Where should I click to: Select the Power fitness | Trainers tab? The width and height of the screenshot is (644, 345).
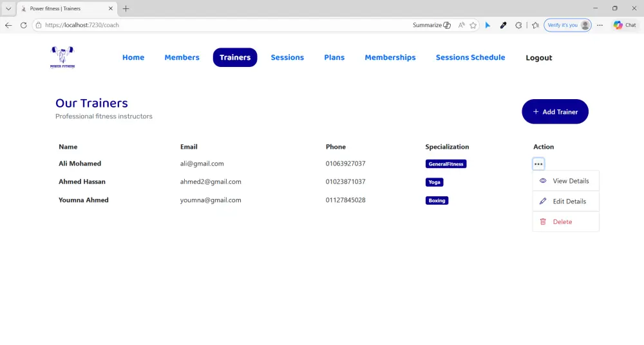point(68,8)
